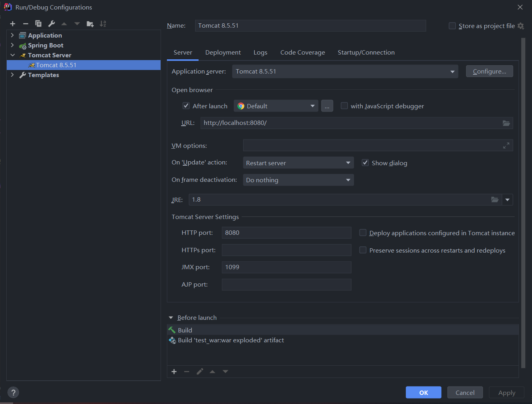Image resolution: width=532 pixels, height=404 pixels.
Task: Open the Application server dropdown
Action: 345,72
